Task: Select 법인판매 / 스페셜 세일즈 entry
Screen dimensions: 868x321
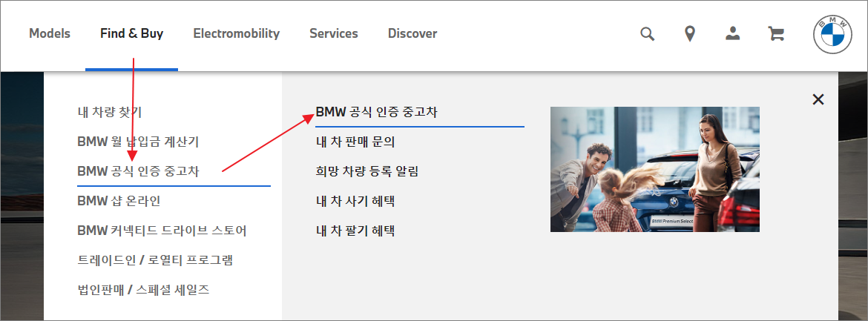Action: point(143,289)
